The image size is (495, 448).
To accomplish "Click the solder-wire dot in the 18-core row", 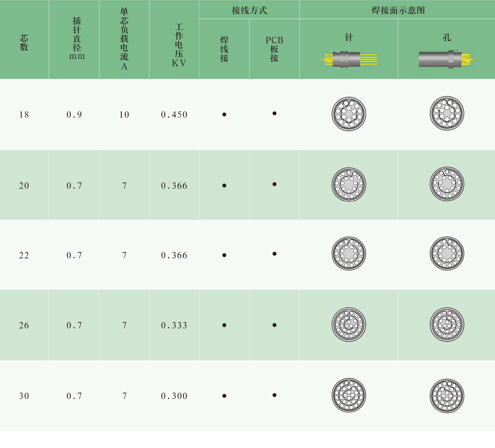I will pos(224,115).
